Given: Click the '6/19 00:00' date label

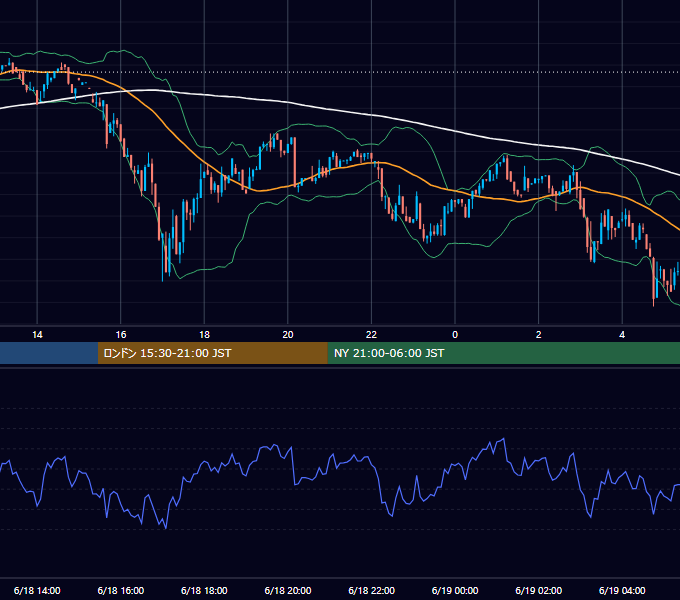Looking at the screenshot, I should tap(455, 590).
